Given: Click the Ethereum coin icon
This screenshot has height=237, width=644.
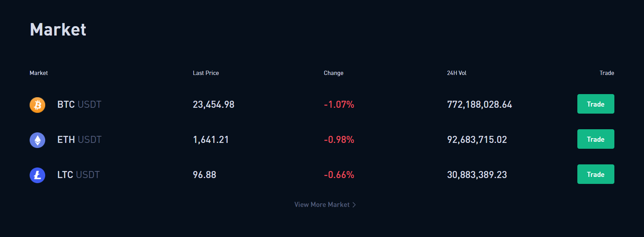Looking at the screenshot, I should tap(37, 140).
